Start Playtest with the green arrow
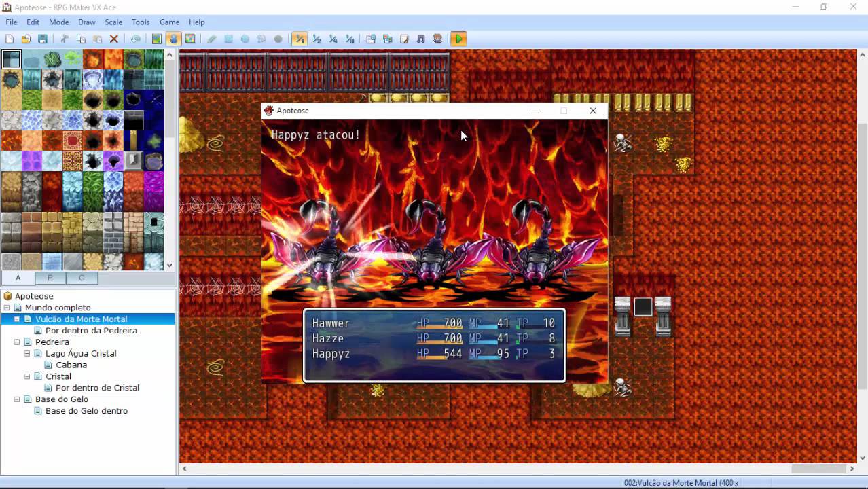Viewport: 868px width, 489px height. click(458, 39)
